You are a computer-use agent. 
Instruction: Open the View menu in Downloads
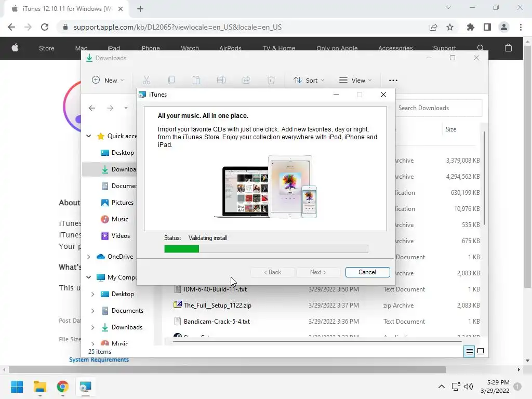(x=355, y=81)
